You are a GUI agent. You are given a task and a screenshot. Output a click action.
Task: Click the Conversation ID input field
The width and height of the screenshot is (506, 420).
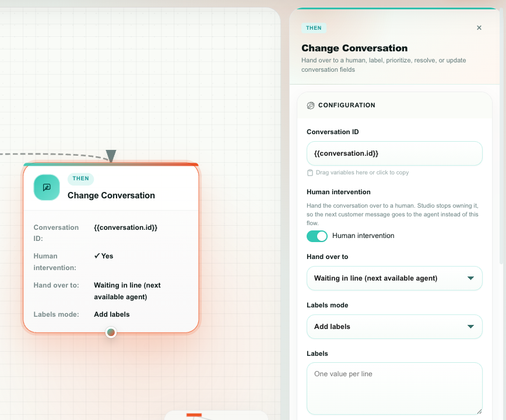[394, 153]
